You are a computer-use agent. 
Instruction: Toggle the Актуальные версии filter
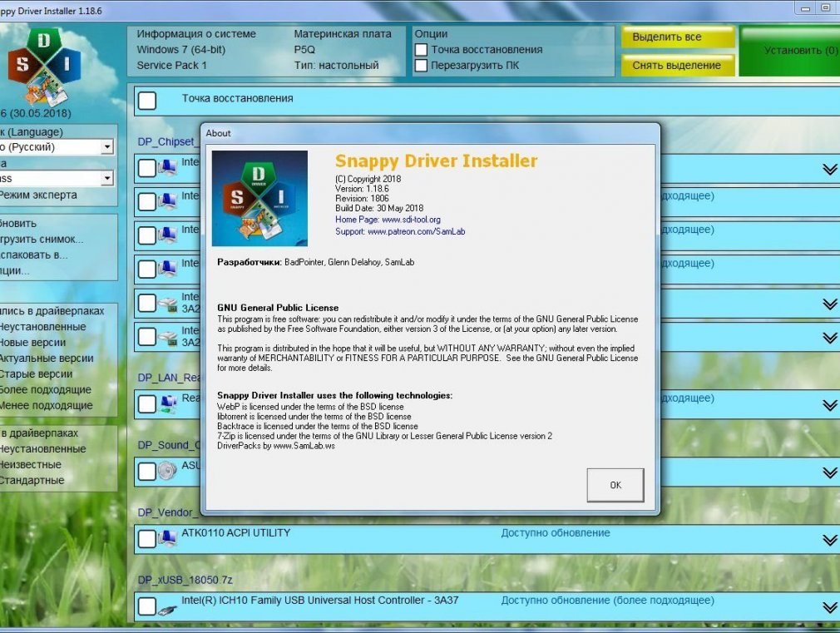coord(47,358)
